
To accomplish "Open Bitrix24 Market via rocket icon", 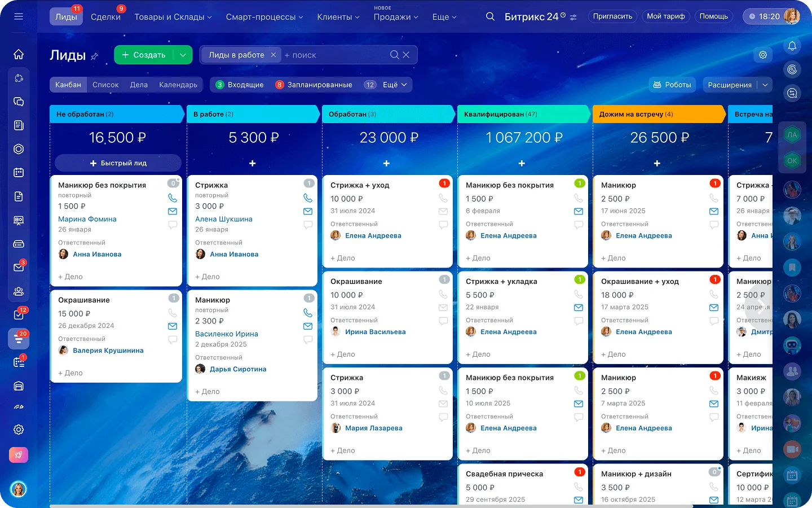I will pos(19,455).
